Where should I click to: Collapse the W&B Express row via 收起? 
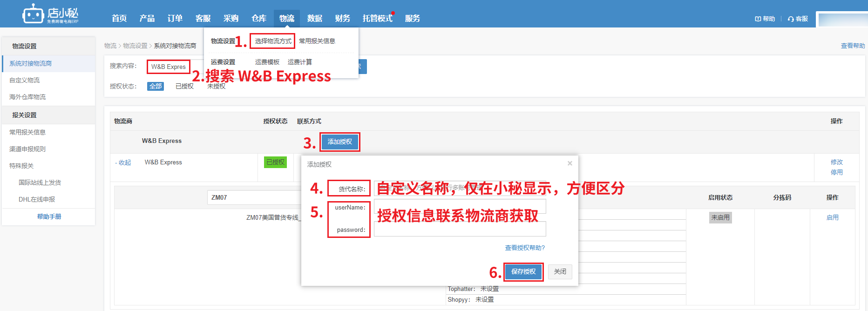[123, 162]
